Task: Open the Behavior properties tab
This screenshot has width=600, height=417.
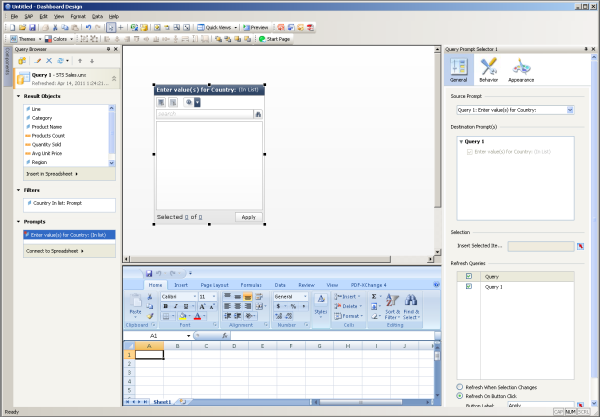Action: tap(489, 70)
